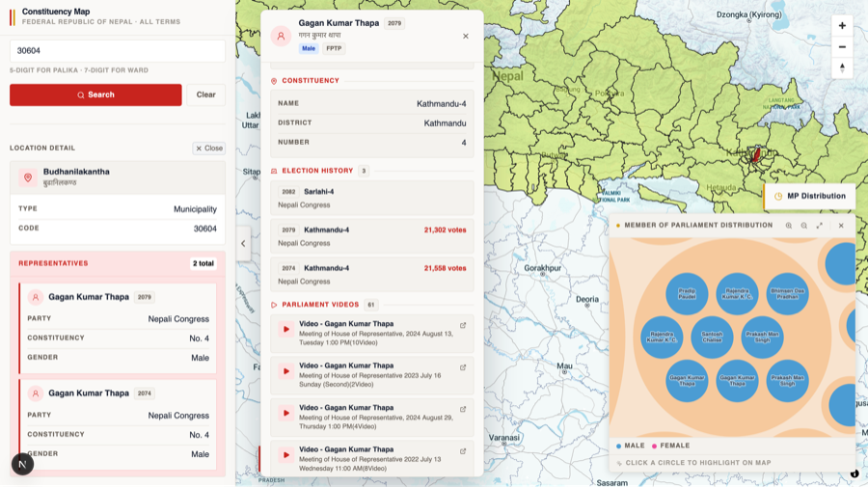Play the 2023 July 16 parliament video
The image size is (868, 487).
285,371
